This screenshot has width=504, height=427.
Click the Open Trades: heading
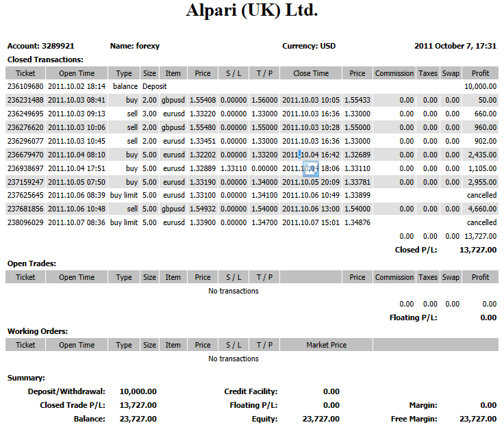pos(32,263)
